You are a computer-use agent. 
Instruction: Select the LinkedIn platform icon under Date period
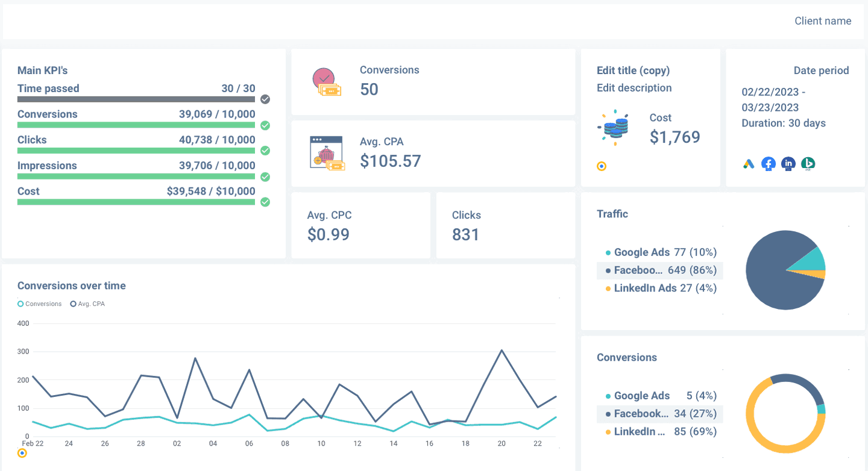[788, 163]
